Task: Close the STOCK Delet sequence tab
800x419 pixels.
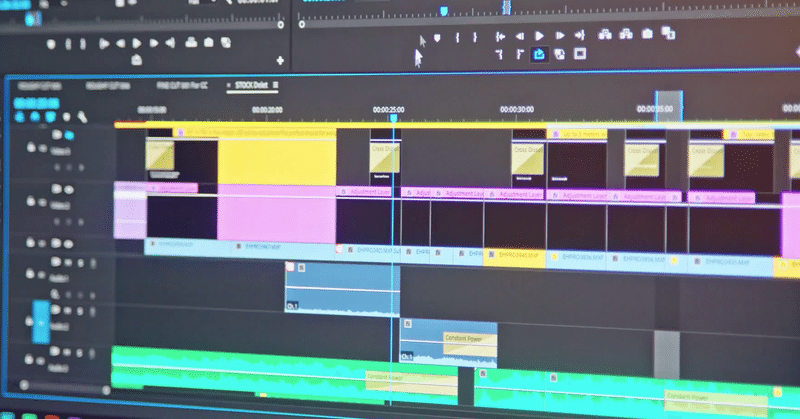Action: click(229, 85)
